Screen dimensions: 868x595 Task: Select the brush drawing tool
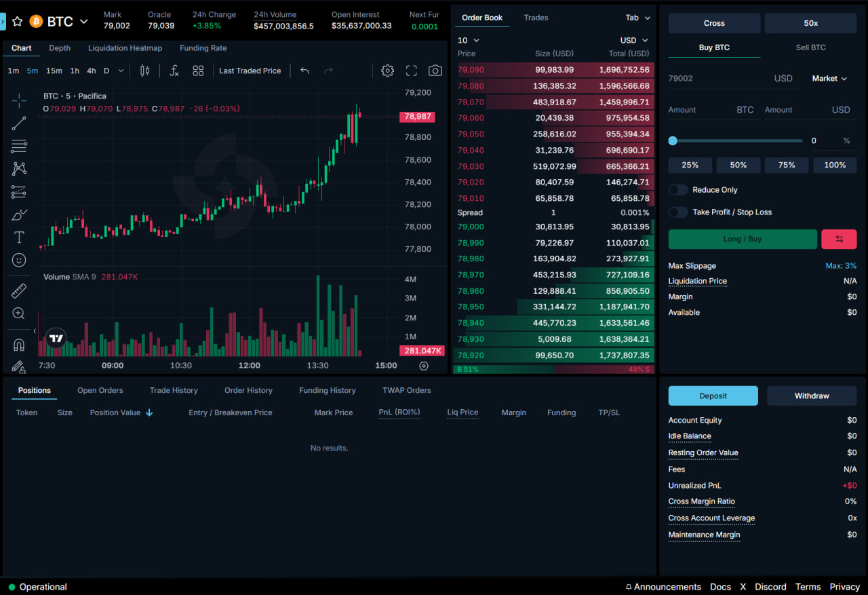[x=19, y=214]
